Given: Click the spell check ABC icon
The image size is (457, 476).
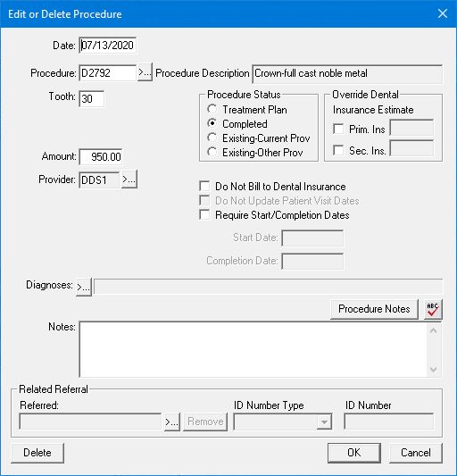Looking at the screenshot, I should (433, 309).
